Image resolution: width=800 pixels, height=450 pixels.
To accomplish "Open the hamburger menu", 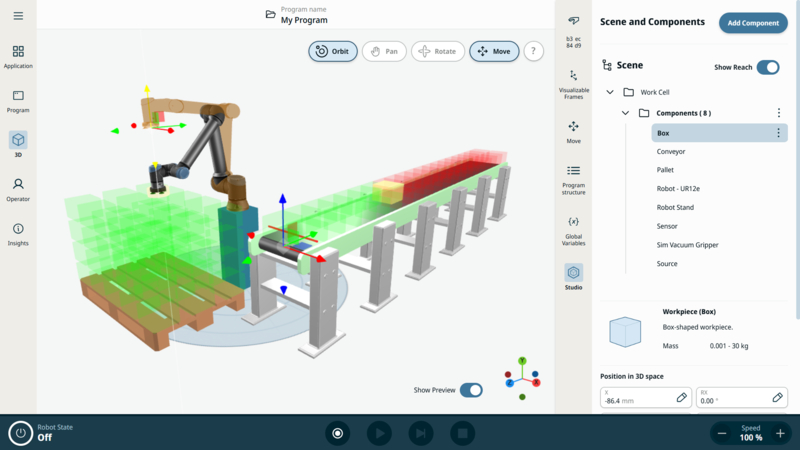I will click(18, 16).
